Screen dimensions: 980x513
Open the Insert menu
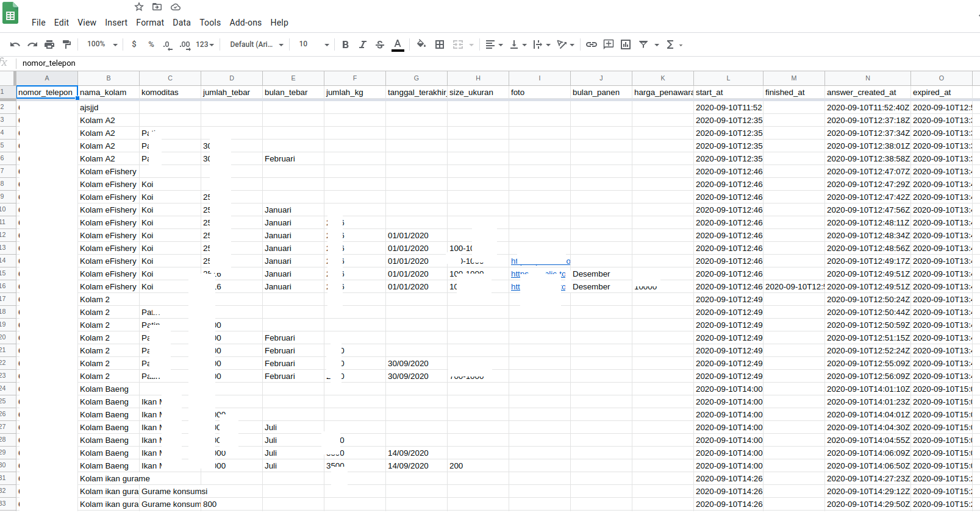[116, 23]
